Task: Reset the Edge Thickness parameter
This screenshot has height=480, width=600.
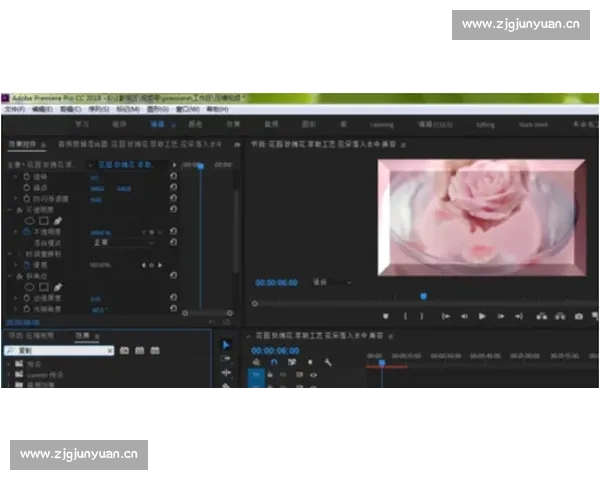Action: pyautogui.click(x=173, y=297)
